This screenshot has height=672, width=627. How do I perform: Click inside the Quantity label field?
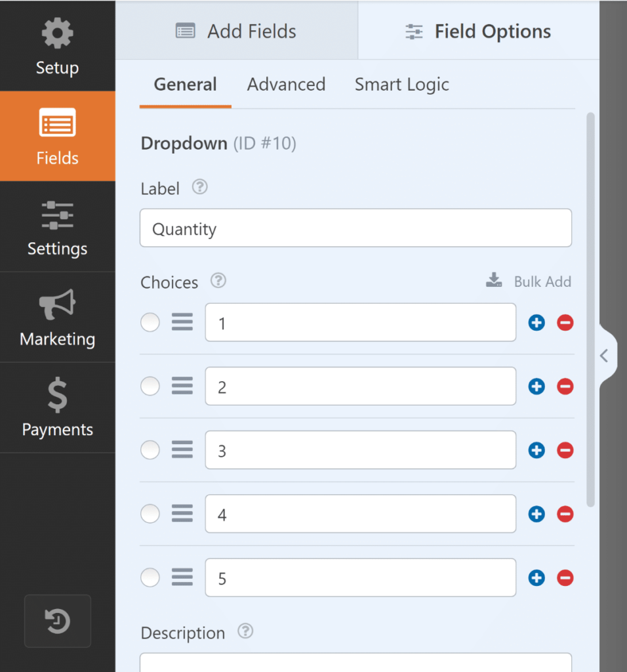(355, 228)
